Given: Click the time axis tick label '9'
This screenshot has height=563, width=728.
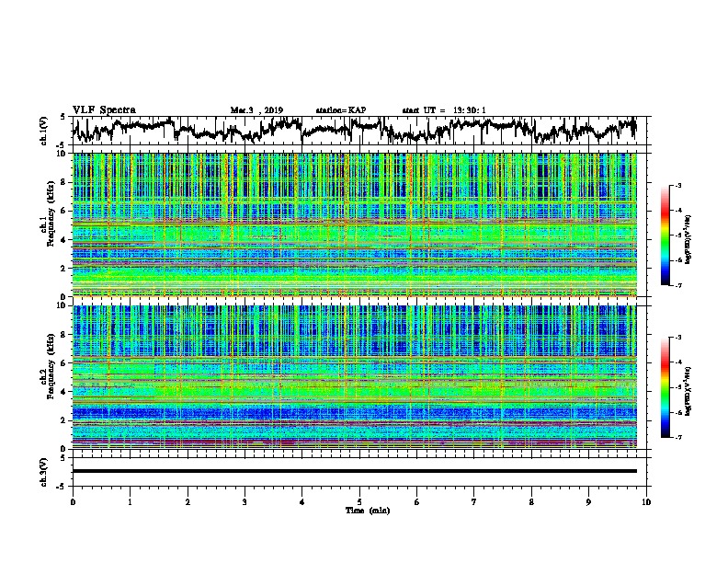Looking at the screenshot, I should click(588, 502).
